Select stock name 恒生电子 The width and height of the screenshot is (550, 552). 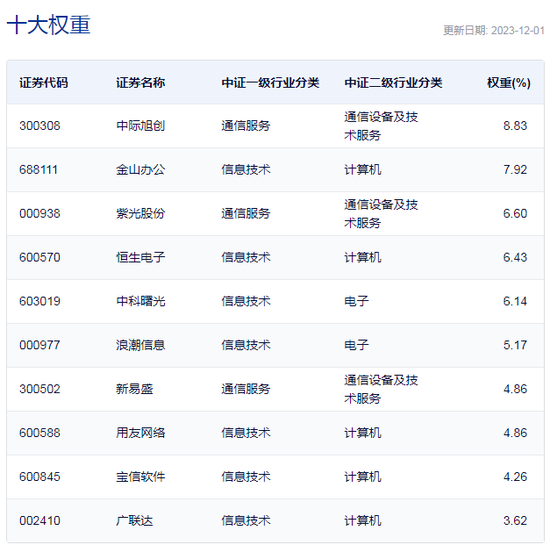click(x=140, y=257)
